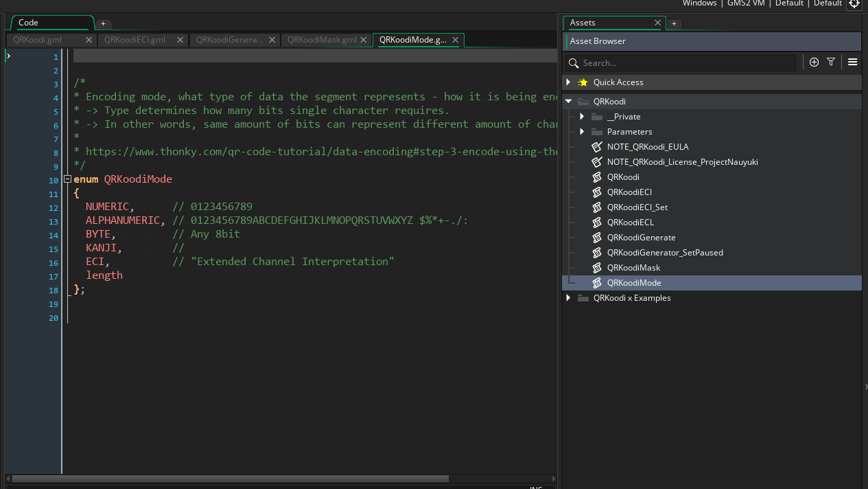Click the Quick Access star icon
The image size is (868, 489).
583,82
